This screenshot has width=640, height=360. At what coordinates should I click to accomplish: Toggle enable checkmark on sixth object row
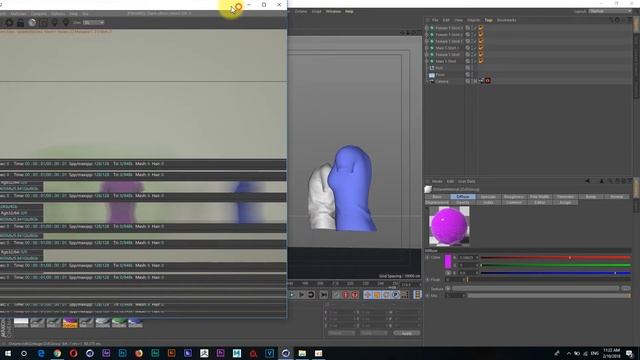pos(474,61)
